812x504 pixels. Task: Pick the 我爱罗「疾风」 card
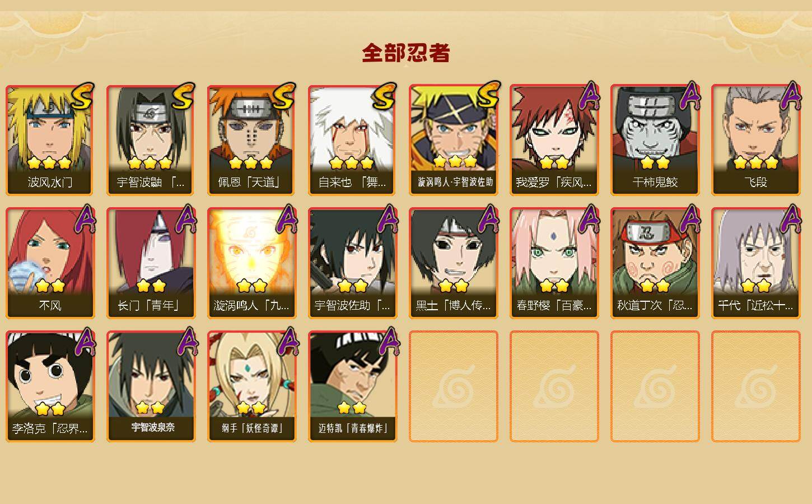[x=554, y=140]
